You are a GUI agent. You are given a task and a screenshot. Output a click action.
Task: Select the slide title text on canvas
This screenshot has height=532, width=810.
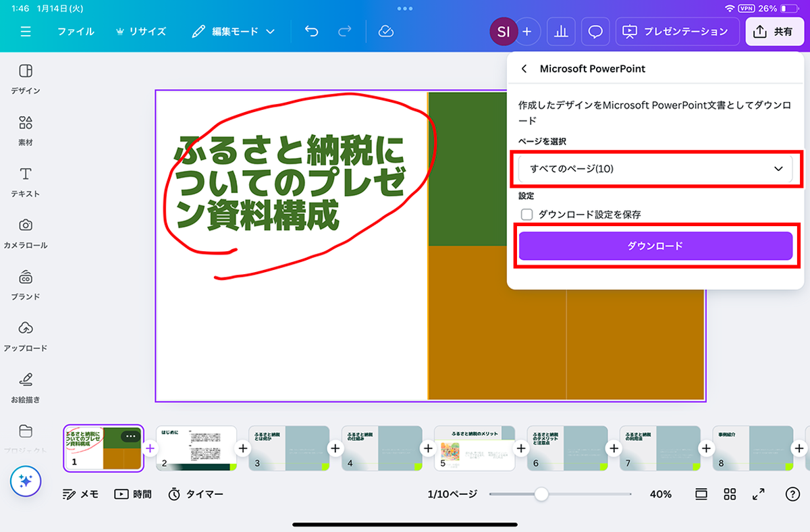[x=292, y=182]
